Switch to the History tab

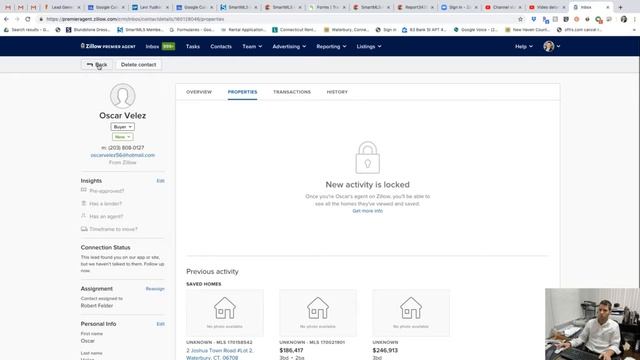pos(337,92)
